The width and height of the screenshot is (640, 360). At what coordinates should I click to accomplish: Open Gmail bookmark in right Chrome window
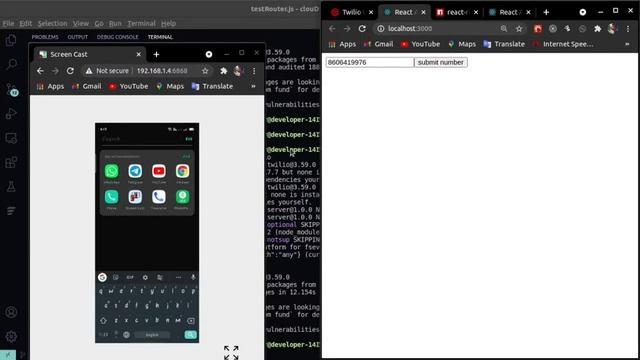pos(378,44)
